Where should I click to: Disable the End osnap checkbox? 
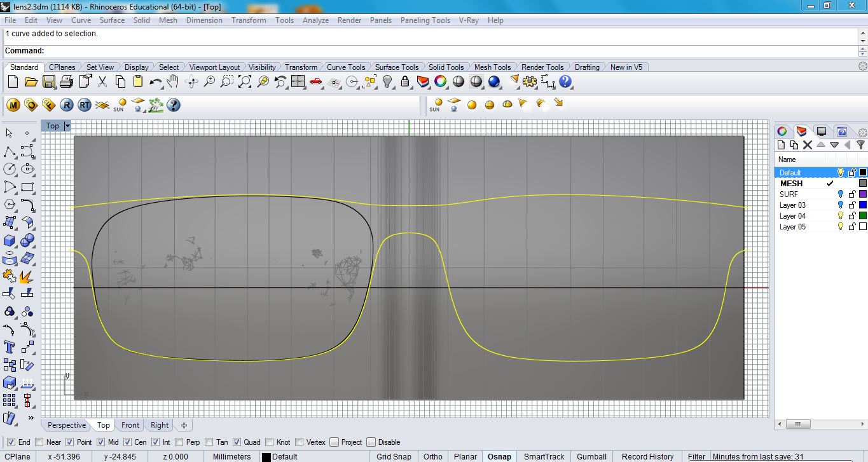pyautogui.click(x=11, y=442)
